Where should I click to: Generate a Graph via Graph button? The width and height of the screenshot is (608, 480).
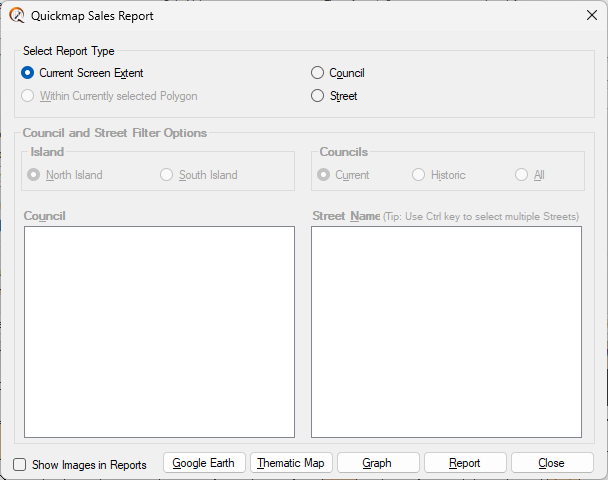(x=377, y=463)
